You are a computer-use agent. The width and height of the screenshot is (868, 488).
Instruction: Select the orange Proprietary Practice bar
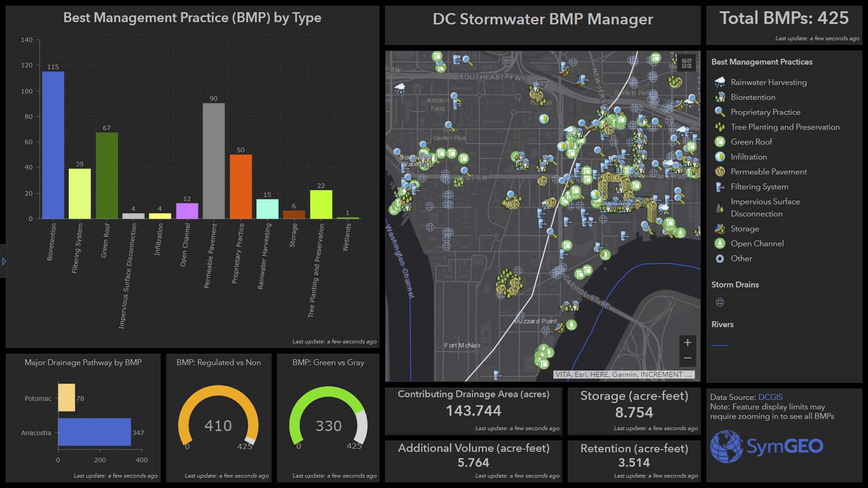(241, 186)
